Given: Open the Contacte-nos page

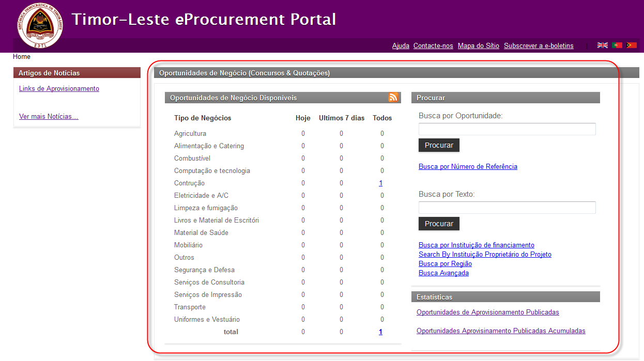Looking at the screenshot, I should [x=433, y=45].
